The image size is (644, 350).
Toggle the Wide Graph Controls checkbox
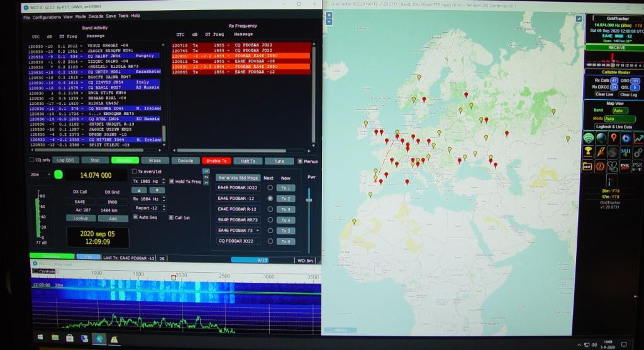[x=35, y=271]
